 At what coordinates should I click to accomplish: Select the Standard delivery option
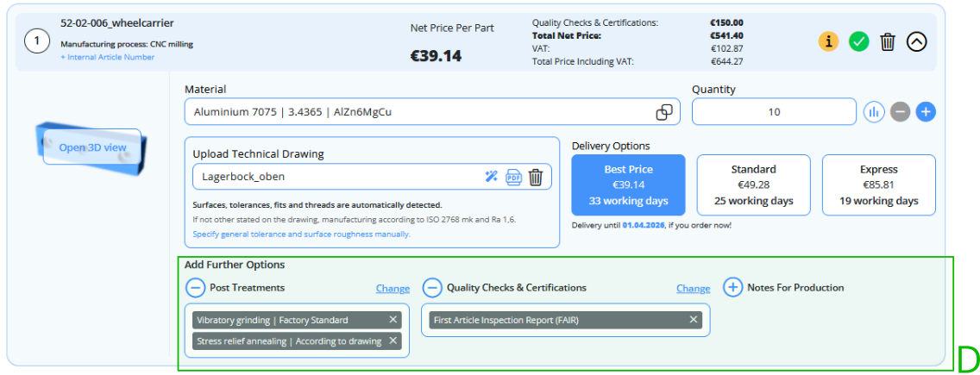coord(753,185)
